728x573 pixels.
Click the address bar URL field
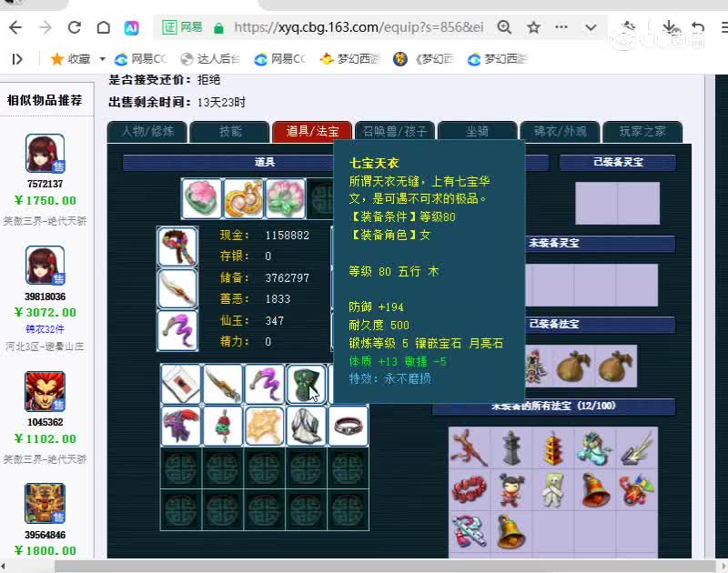359,27
